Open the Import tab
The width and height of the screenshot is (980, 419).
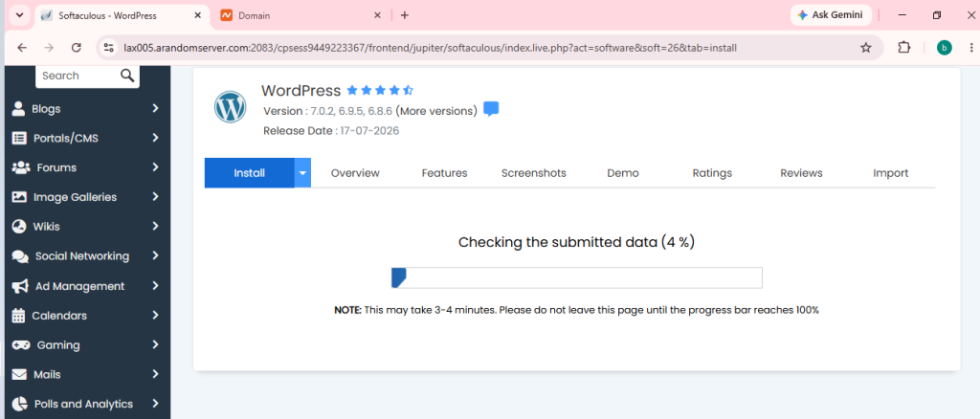[x=891, y=173]
